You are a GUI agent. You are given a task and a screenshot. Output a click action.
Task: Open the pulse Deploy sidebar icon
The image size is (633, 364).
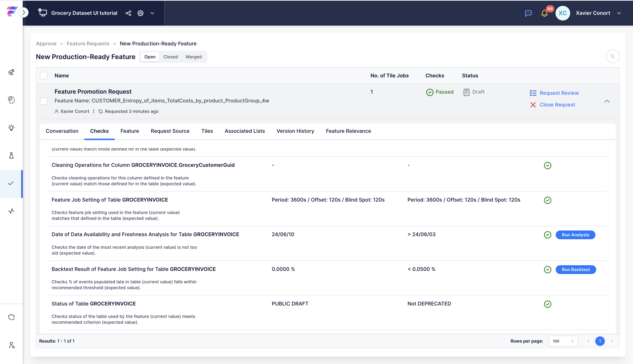point(11,211)
